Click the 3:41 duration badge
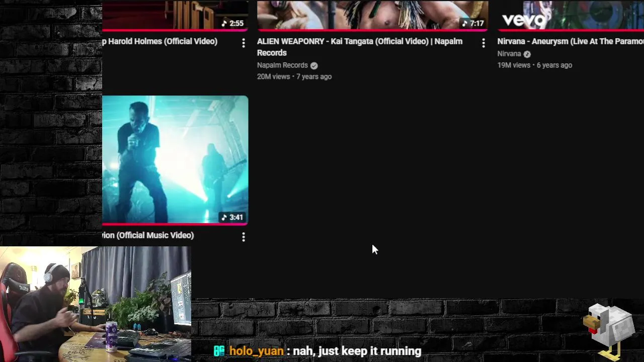 (x=232, y=217)
